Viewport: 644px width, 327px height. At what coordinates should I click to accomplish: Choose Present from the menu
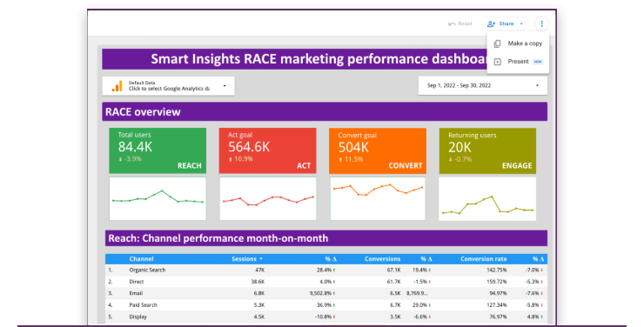click(519, 62)
